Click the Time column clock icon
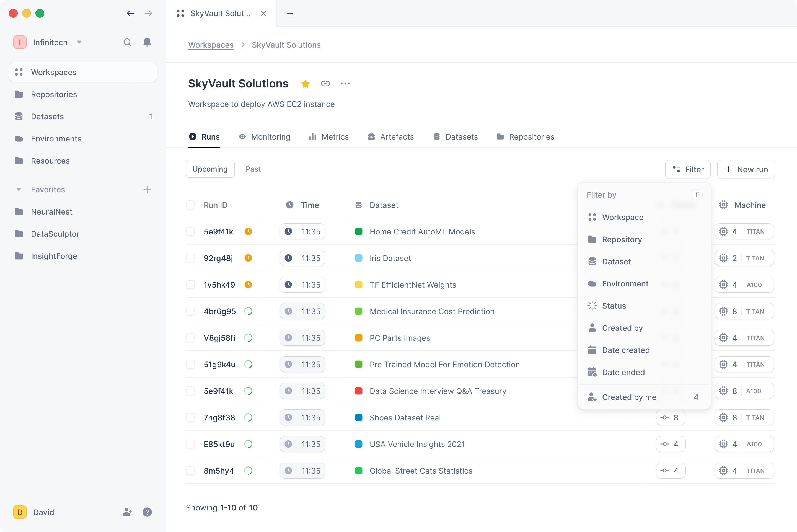The width and height of the screenshot is (797, 532). [x=290, y=205]
